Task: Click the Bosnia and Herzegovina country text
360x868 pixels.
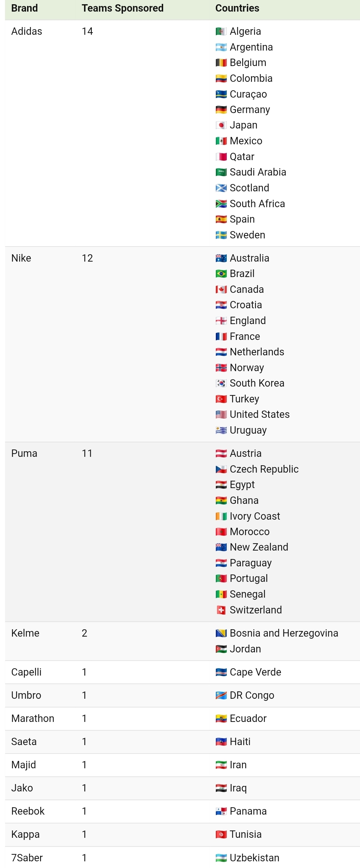Action: point(284,633)
